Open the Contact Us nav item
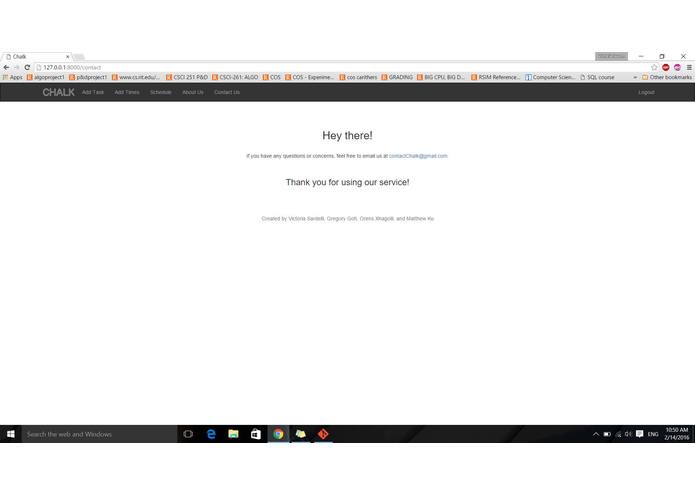Screen dimensions: 695x494 (x=227, y=92)
